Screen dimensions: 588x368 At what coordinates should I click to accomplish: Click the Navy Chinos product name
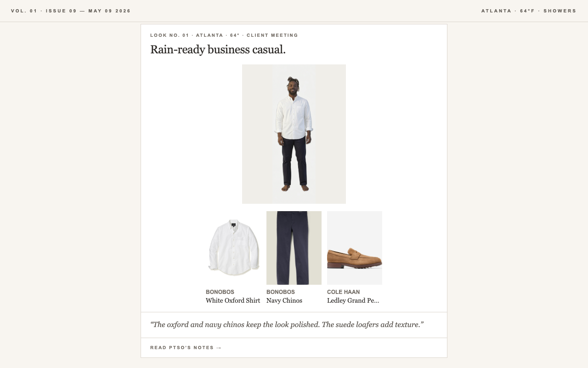point(284,300)
